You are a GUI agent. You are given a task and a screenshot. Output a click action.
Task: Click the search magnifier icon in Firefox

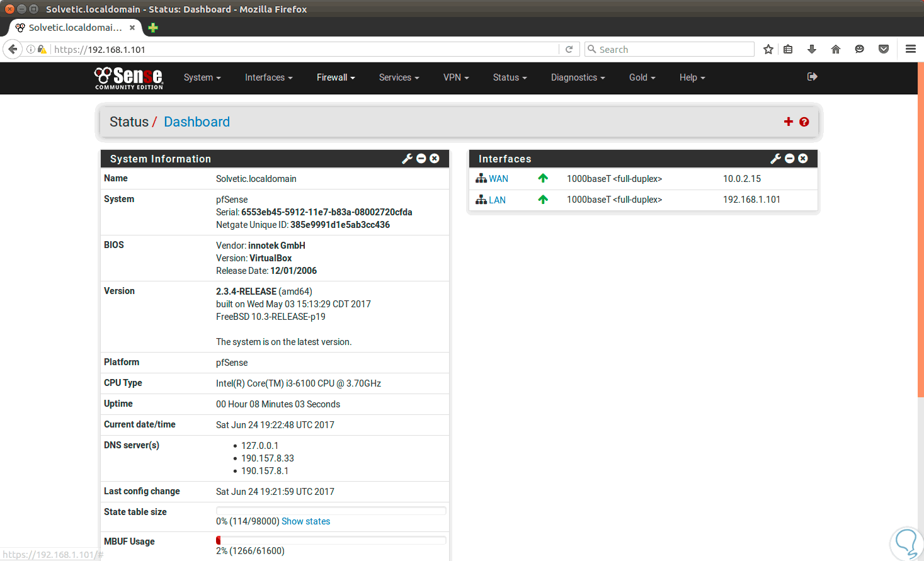591,49
